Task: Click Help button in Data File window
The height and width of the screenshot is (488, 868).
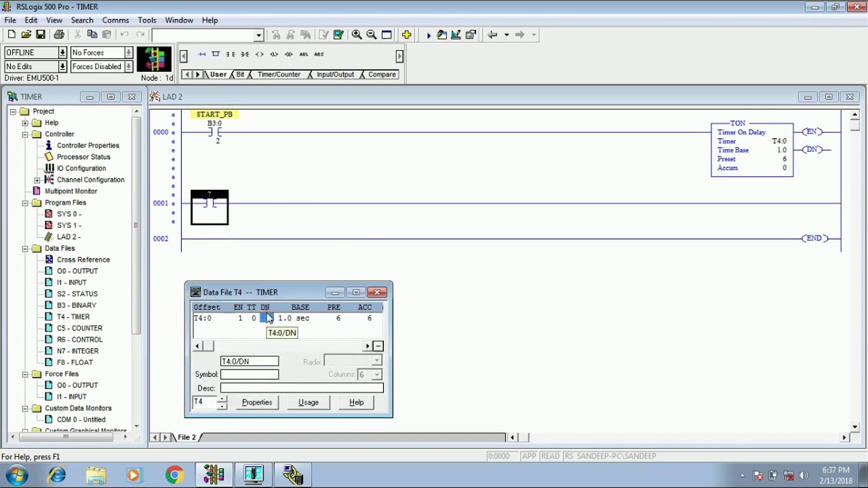Action: tap(357, 403)
